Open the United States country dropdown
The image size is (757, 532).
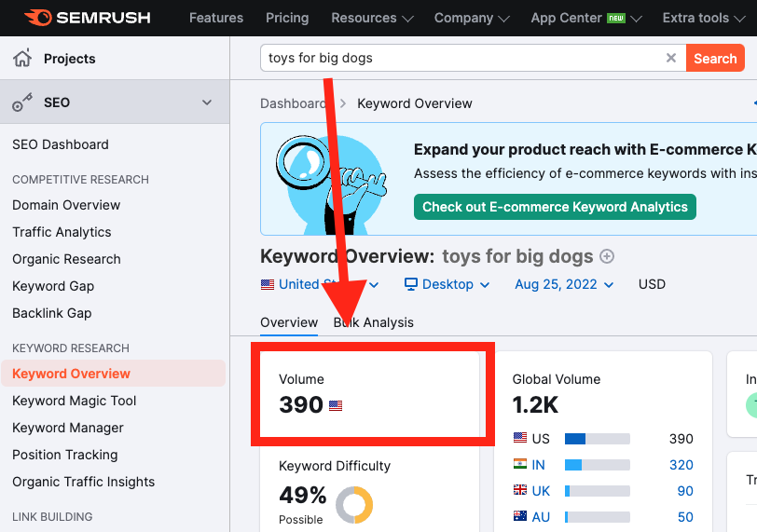click(x=319, y=284)
